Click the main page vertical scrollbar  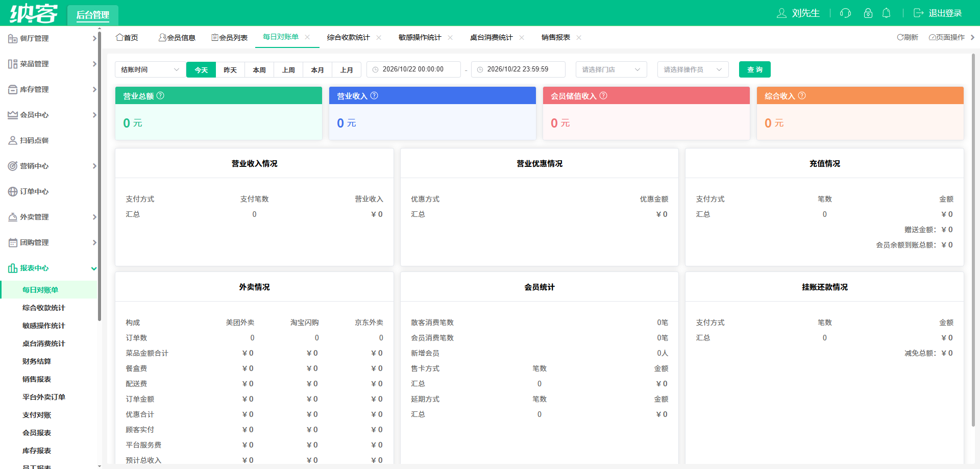click(x=973, y=240)
